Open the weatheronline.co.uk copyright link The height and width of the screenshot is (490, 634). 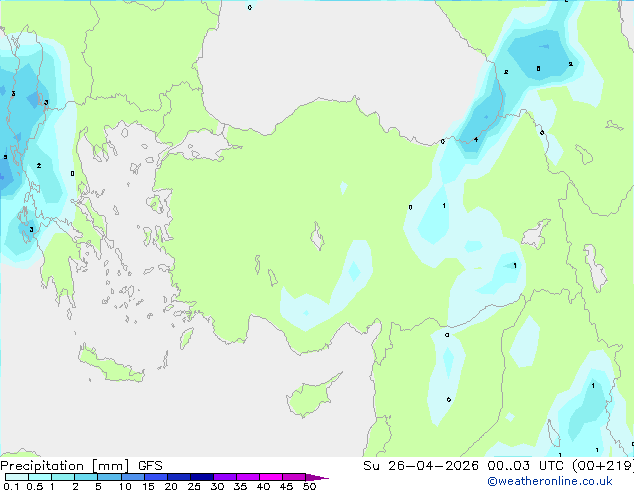550,481
